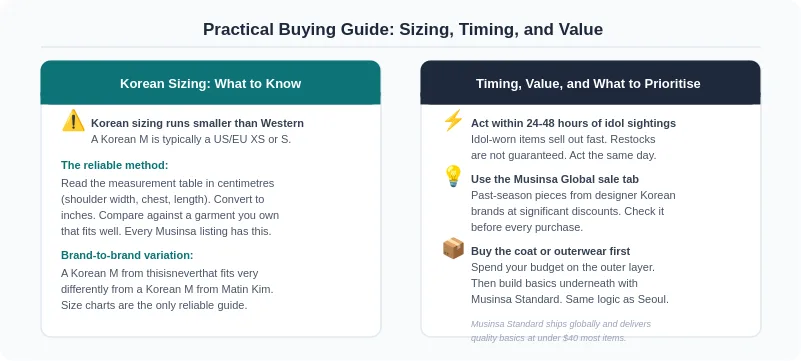Click the 'Spend your budget on the outer layer' text

[x=570, y=283]
